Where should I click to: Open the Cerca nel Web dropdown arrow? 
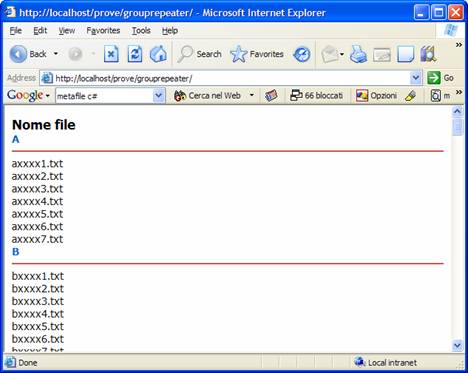[252, 96]
